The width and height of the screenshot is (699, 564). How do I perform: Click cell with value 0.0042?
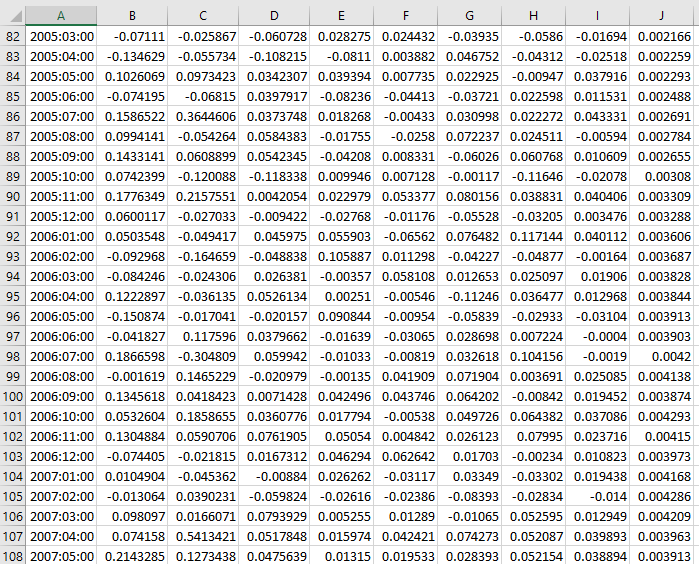661,357
